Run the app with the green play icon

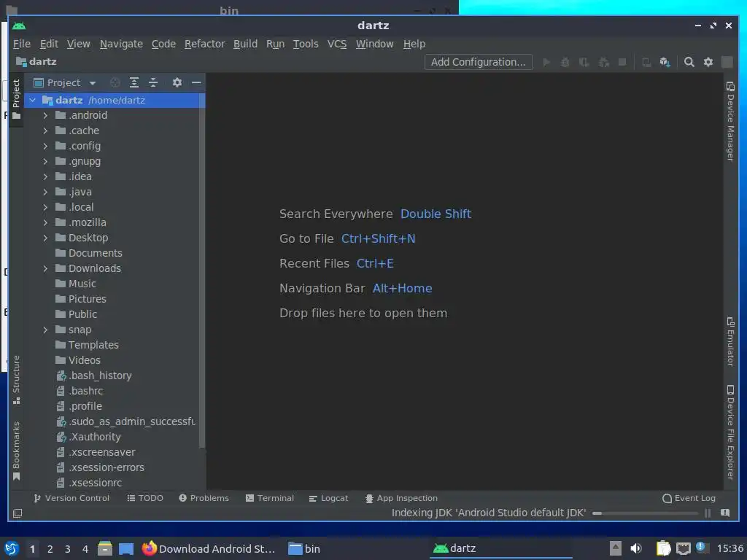(x=546, y=62)
